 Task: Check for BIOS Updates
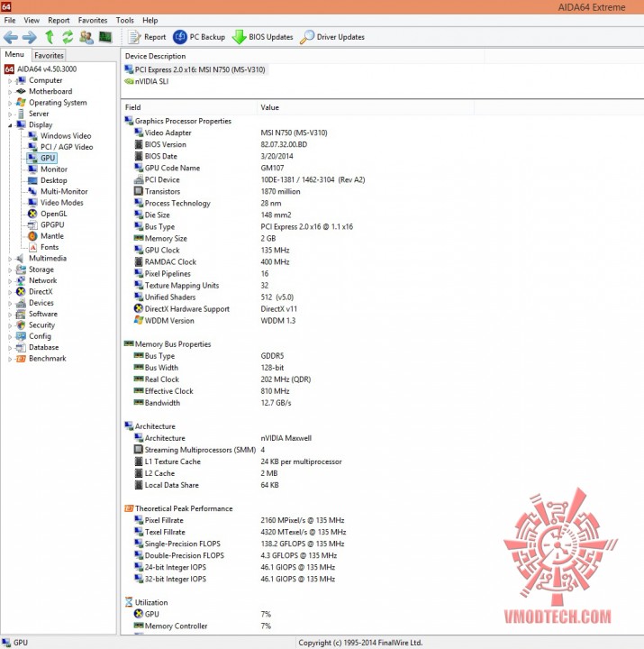pos(262,37)
